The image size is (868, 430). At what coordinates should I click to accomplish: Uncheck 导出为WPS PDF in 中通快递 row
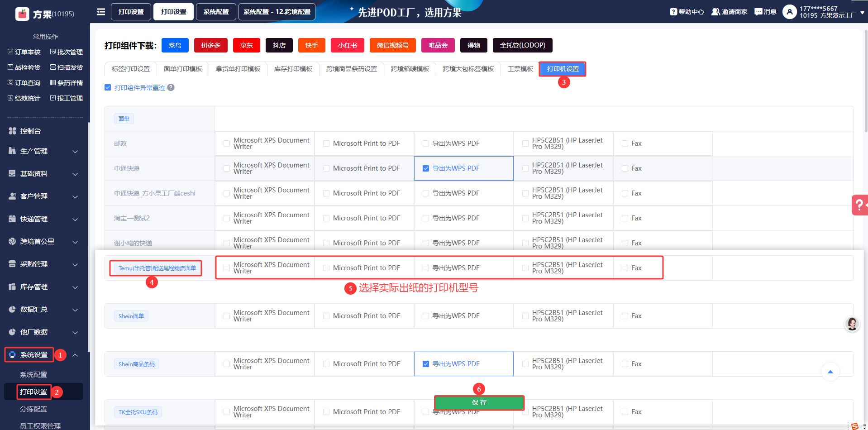[x=426, y=168]
